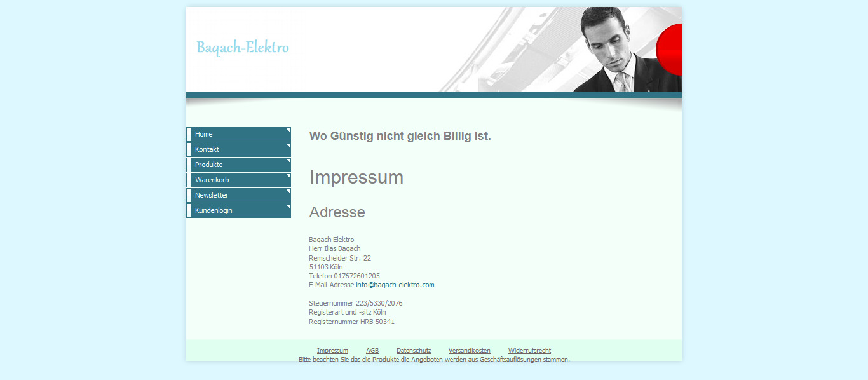The height and width of the screenshot is (380, 868).
Task: Click the 'Registernummer HRB 50341' text
Action: point(352,322)
